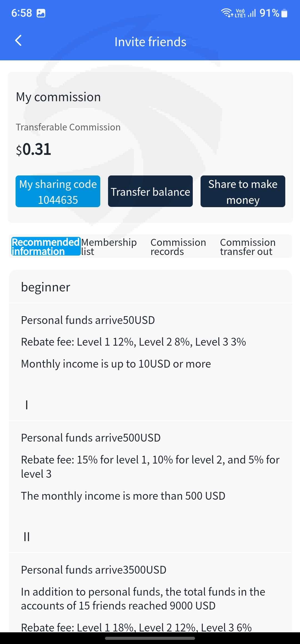Tap the level I tier label
Screen dimensions: 300x644
tap(27, 405)
